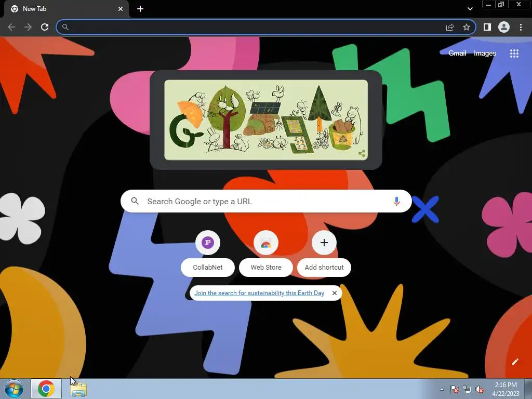The width and height of the screenshot is (532, 399).
Task: Show hidden system tray icons
Action: 442,389
